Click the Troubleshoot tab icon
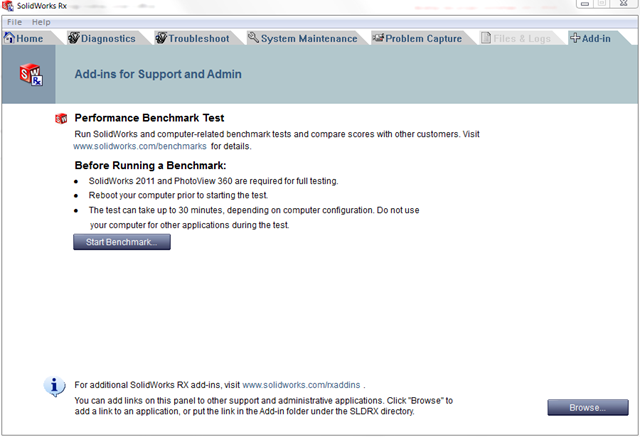Viewport: 640px width, 437px height. click(x=161, y=38)
